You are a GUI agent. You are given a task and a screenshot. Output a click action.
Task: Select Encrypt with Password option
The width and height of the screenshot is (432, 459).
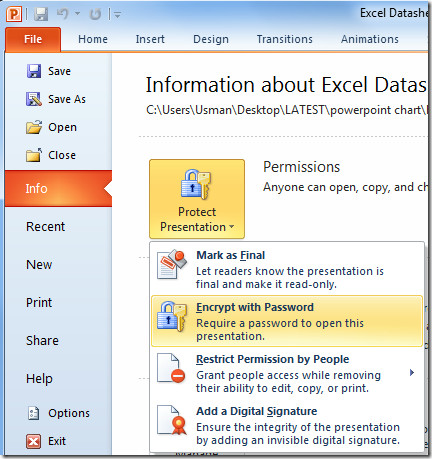[287, 321]
